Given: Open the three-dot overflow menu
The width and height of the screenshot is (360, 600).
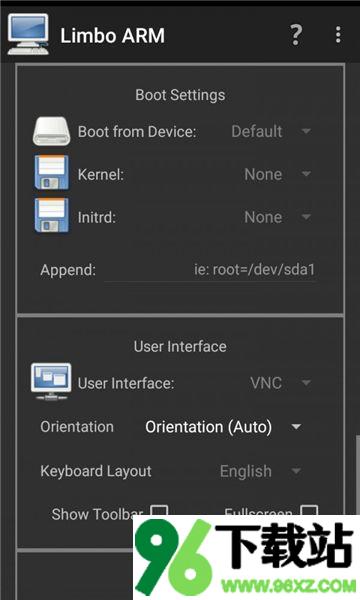Looking at the screenshot, I should click(338, 35).
